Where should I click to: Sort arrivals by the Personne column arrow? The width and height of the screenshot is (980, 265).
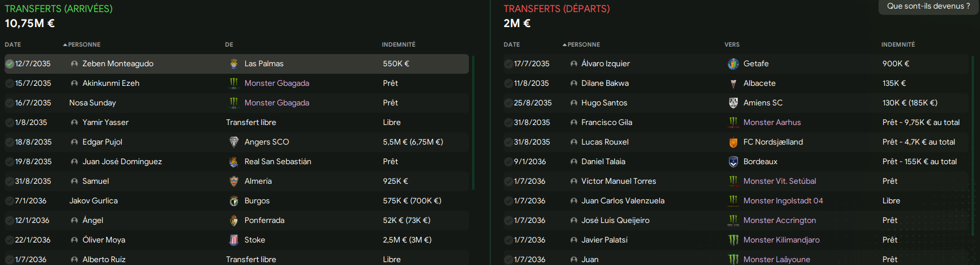65,44
